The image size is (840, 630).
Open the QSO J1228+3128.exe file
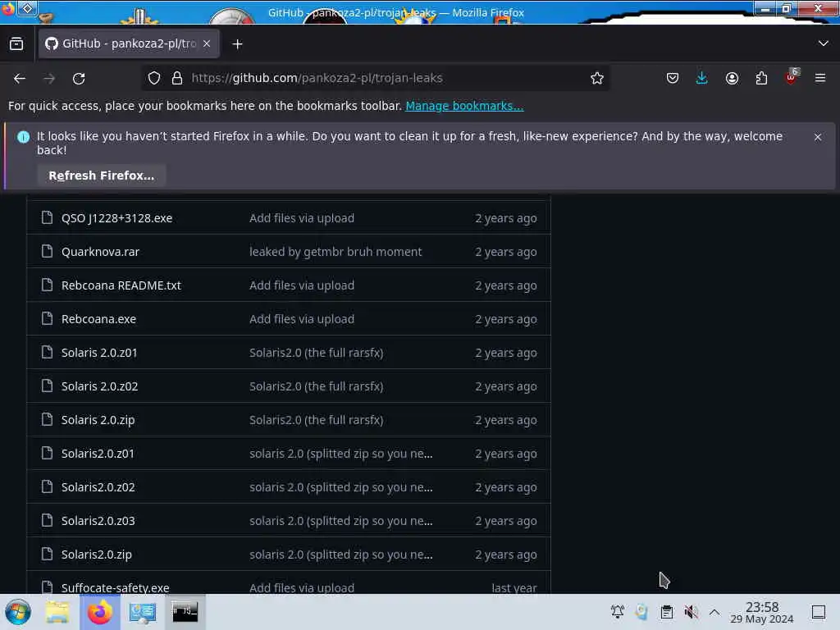coord(116,218)
